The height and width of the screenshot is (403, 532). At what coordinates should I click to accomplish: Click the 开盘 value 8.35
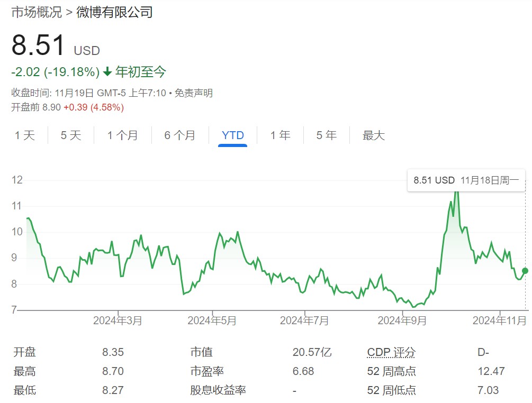pyautogui.click(x=113, y=352)
